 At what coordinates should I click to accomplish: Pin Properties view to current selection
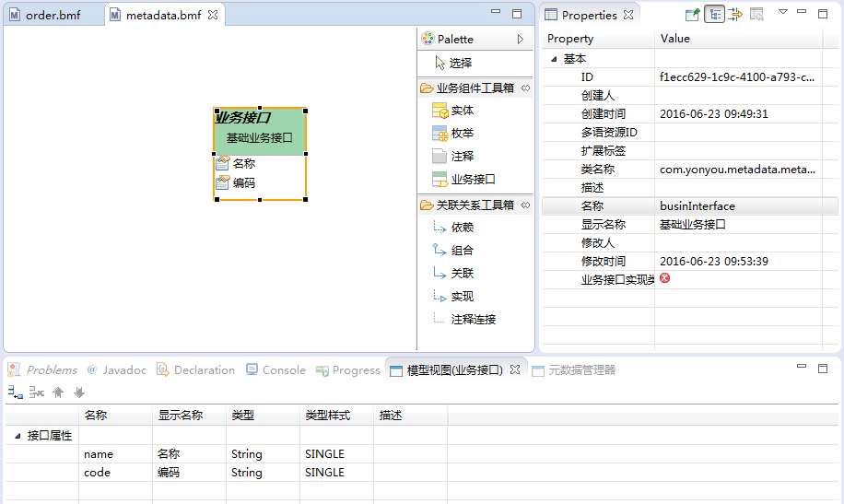[x=692, y=14]
